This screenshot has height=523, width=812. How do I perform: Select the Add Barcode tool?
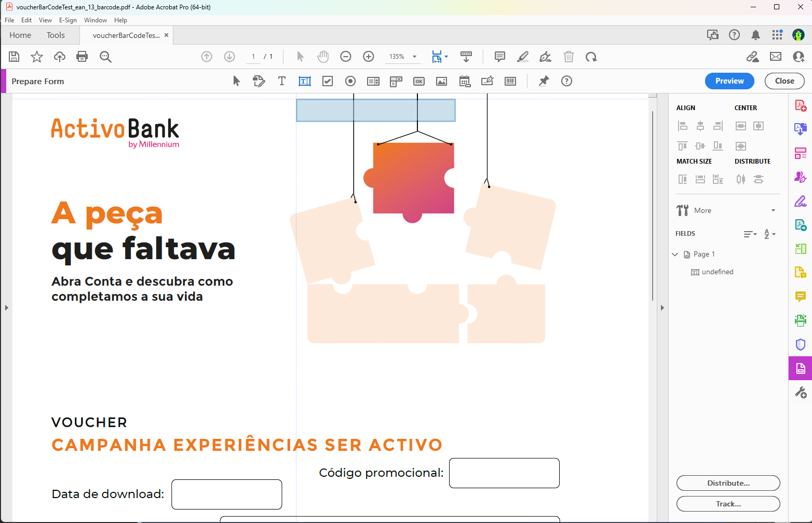point(510,81)
